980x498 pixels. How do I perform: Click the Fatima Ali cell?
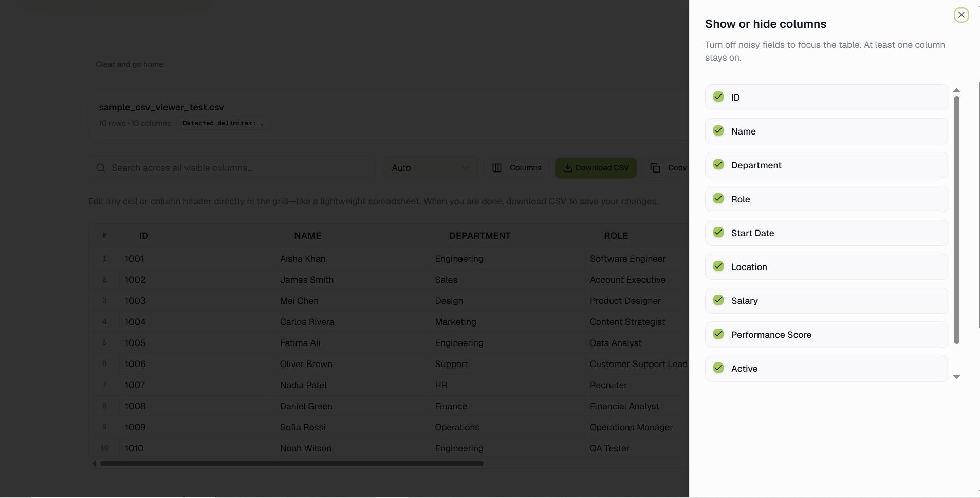(352, 343)
